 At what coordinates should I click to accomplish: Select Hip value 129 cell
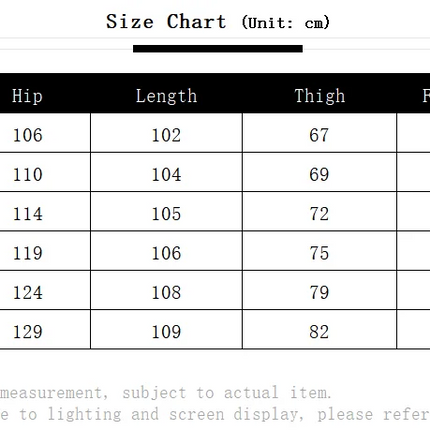pos(45,329)
